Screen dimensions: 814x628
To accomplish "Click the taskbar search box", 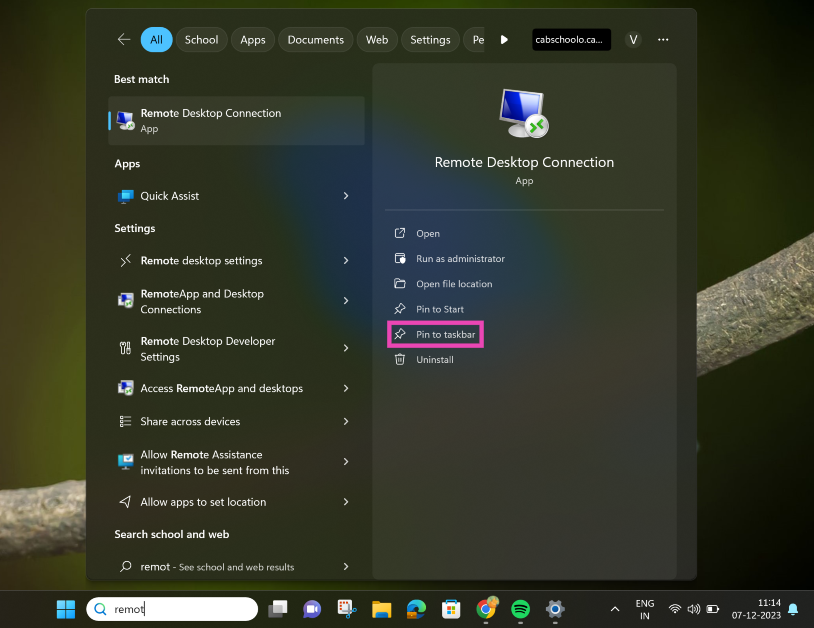I will [x=180, y=609].
